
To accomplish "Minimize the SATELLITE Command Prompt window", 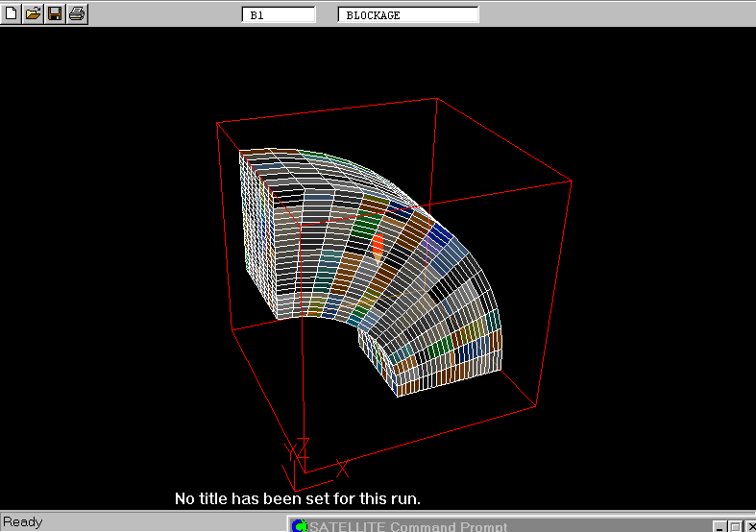I will coord(719,526).
